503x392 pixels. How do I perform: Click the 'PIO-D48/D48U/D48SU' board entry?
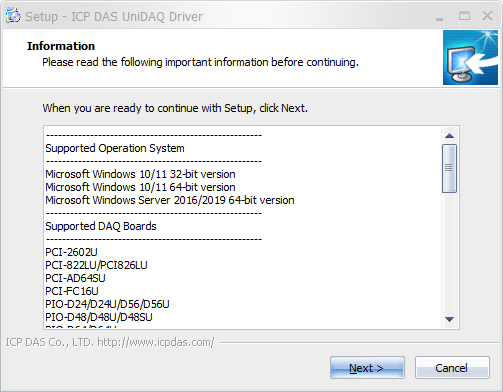(x=99, y=317)
